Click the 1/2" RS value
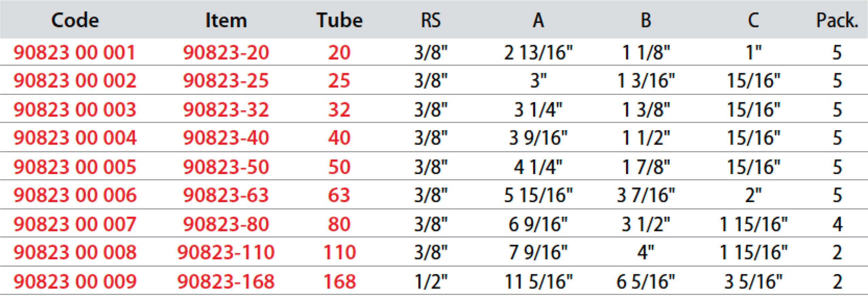This screenshot has width=868, height=298. (x=431, y=281)
